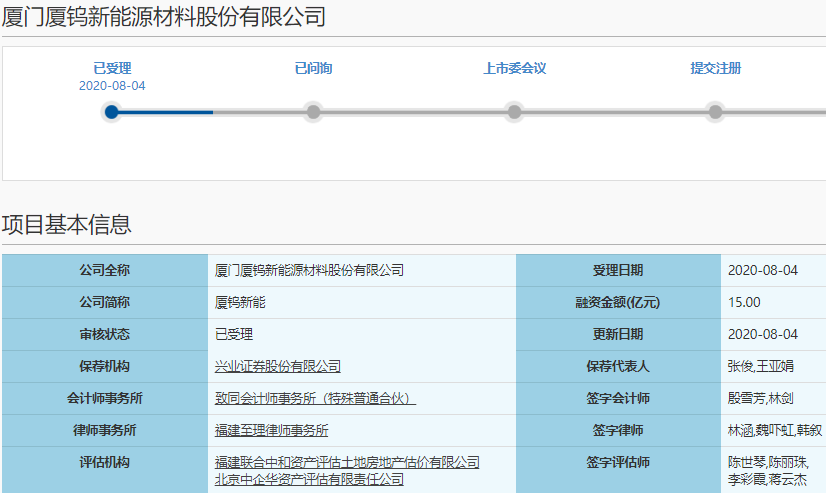Click the 公司简称 value 厦钨新能
Image resolution: width=826 pixels, height=493 pixels.
coord(240,303)
